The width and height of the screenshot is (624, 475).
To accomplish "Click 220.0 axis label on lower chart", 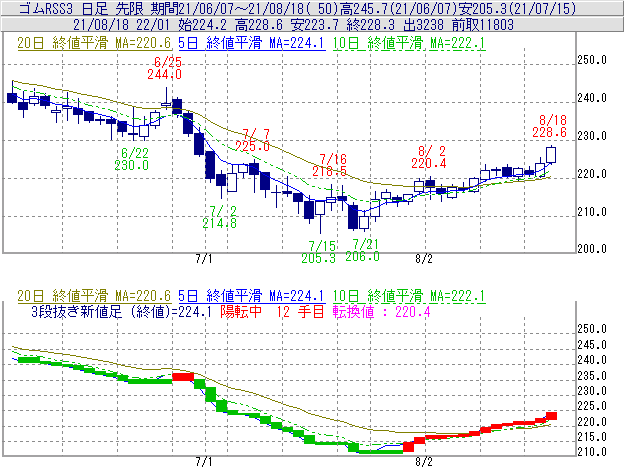I will 592,422.
